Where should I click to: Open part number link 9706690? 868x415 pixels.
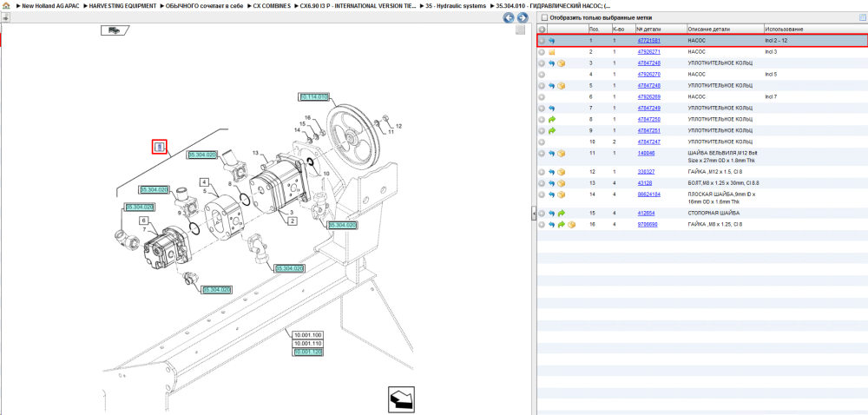coord(648,225)
